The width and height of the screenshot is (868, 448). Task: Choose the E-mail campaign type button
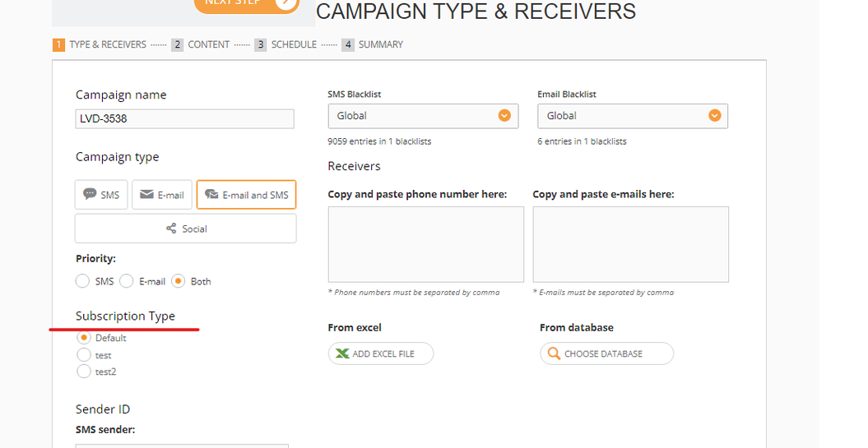point(162,195)
